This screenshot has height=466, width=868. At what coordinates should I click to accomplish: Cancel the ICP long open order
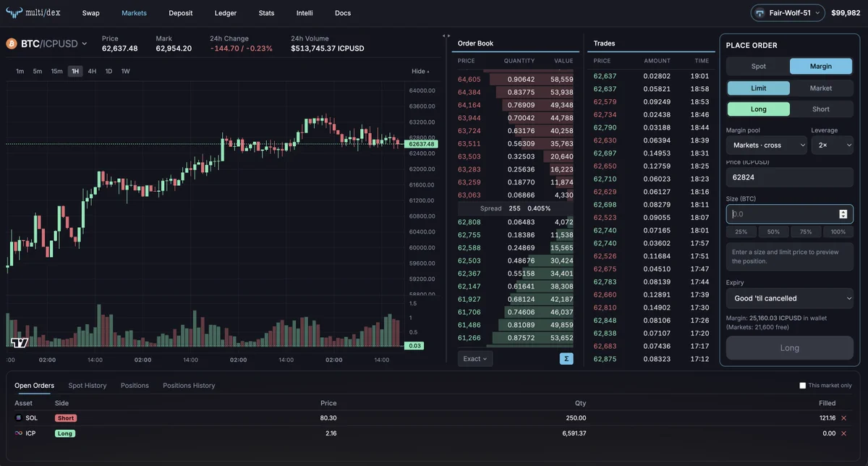(843, 433)
